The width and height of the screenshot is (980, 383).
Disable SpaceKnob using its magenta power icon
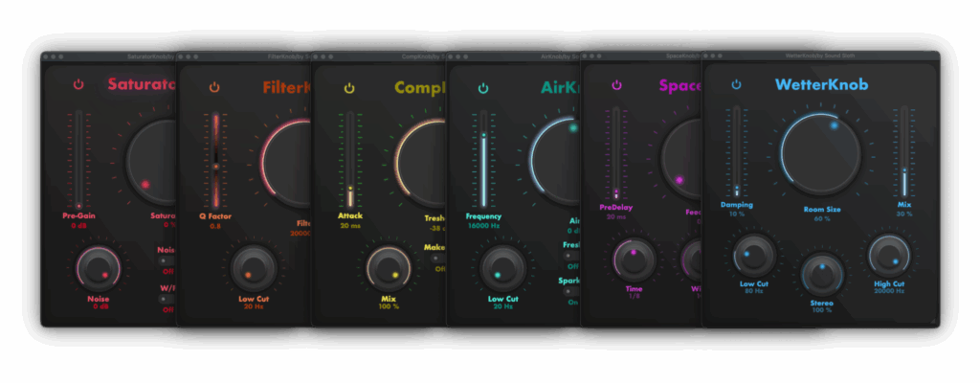point(617,85)
